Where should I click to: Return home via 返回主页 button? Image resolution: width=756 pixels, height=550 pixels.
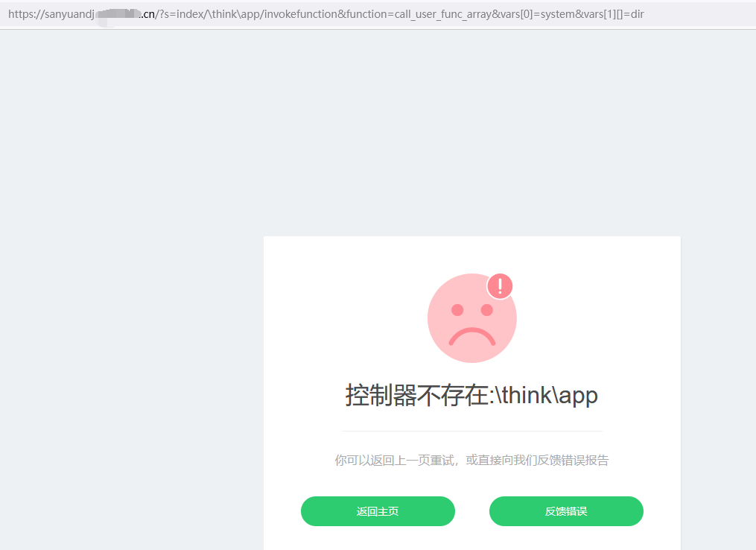pos(378,511)
